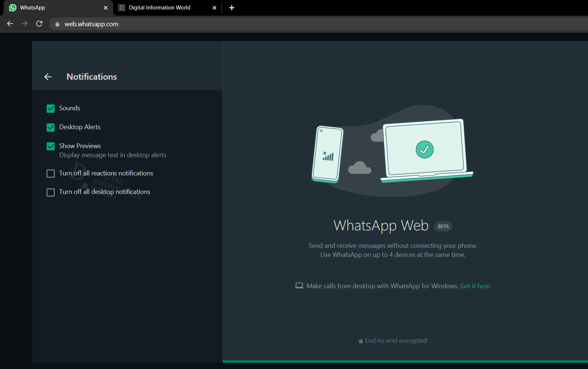The height and width of the screenshot is (369, 588).
Task: Click the phone illustration with signal bars
Action: point(328,154)
